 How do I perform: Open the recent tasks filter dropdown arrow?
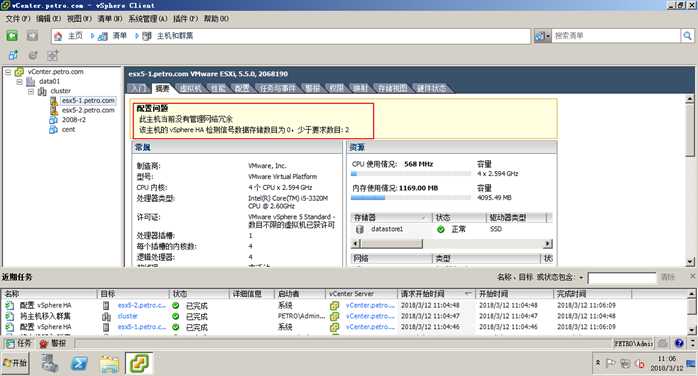[581, 277]
